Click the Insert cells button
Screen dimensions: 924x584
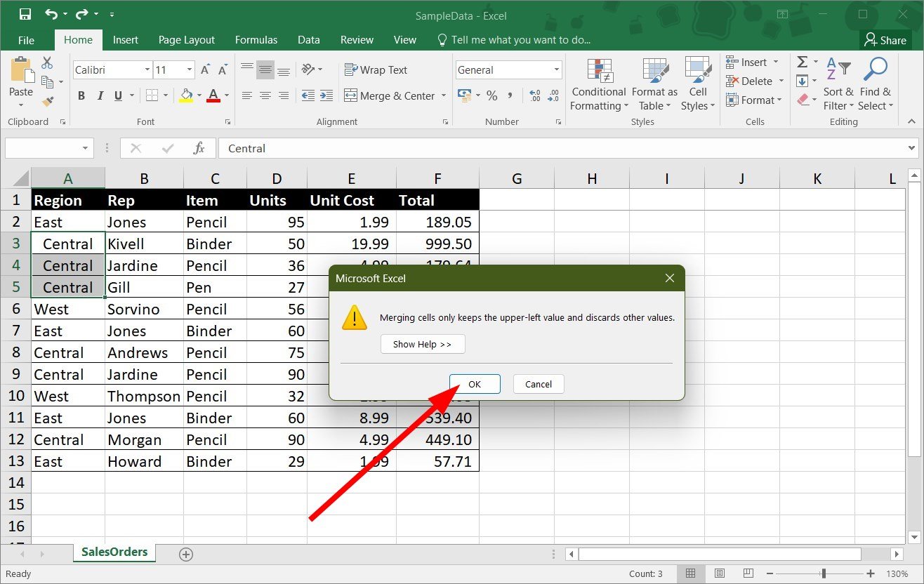point(746,62)
